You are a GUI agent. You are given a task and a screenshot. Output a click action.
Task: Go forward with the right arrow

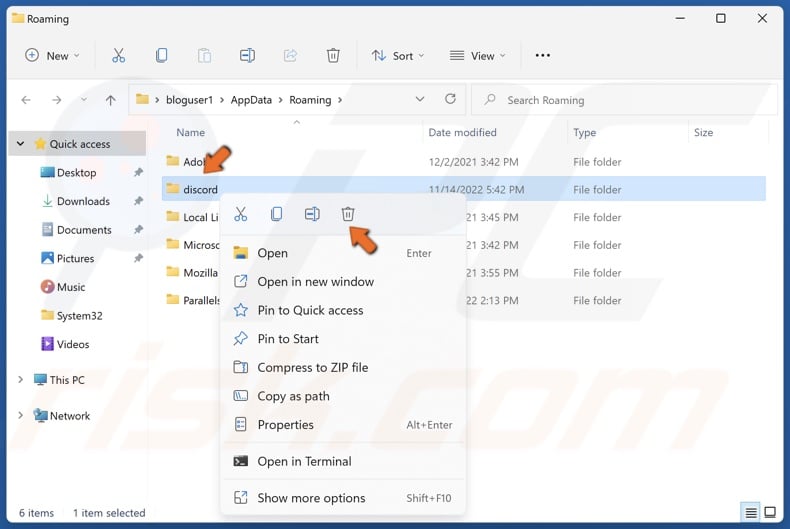coord(56,100)
